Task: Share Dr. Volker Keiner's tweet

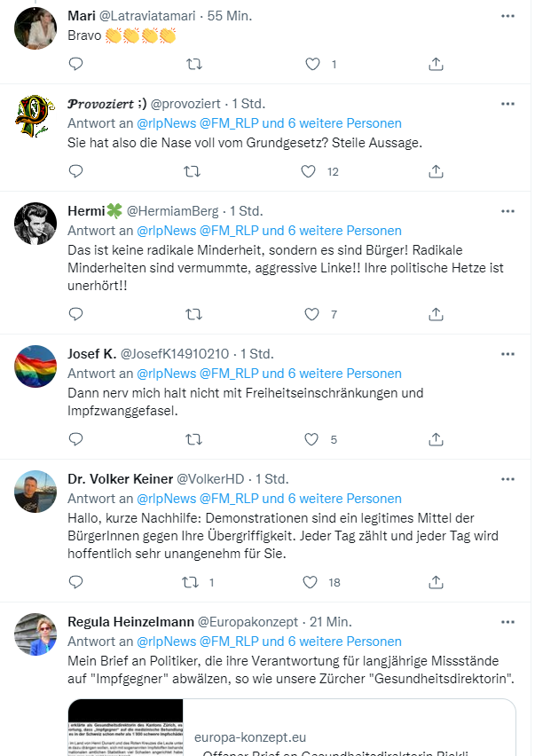Action: pos(436,582)
